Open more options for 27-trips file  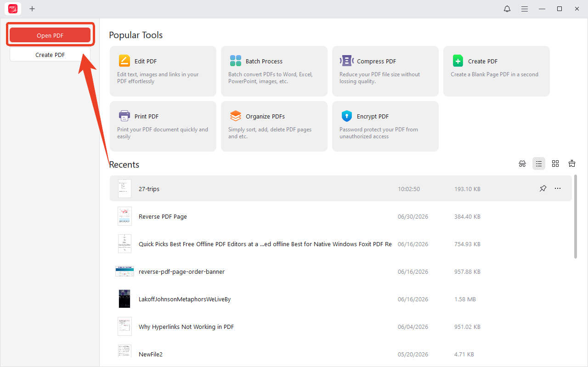(x=558, y=188)
